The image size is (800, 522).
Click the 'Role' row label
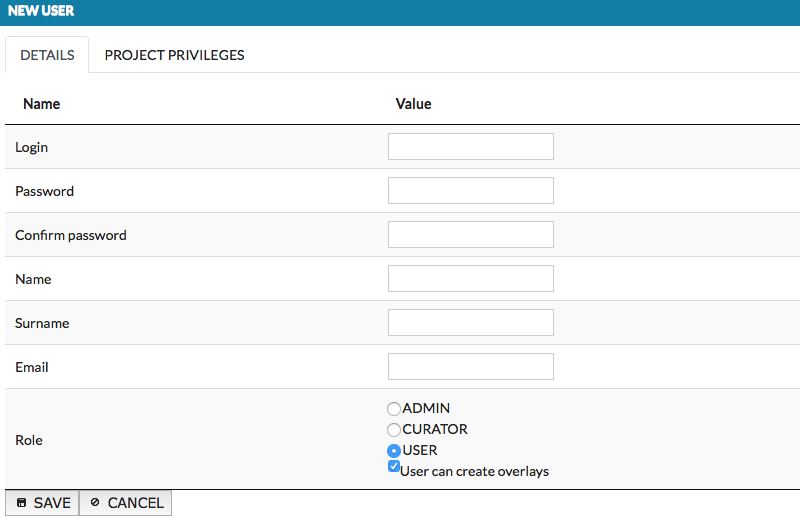click(x=29, y=440)
